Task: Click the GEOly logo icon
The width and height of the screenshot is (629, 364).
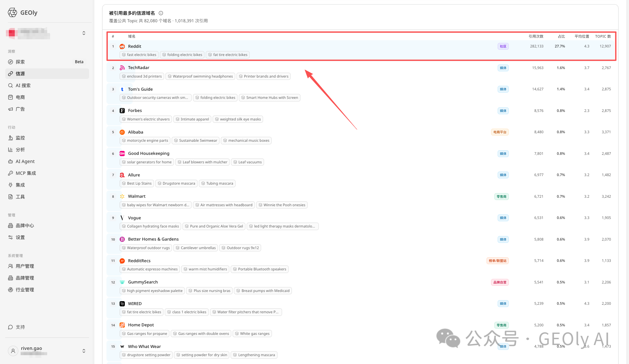Action: click(x=12, y=12)
